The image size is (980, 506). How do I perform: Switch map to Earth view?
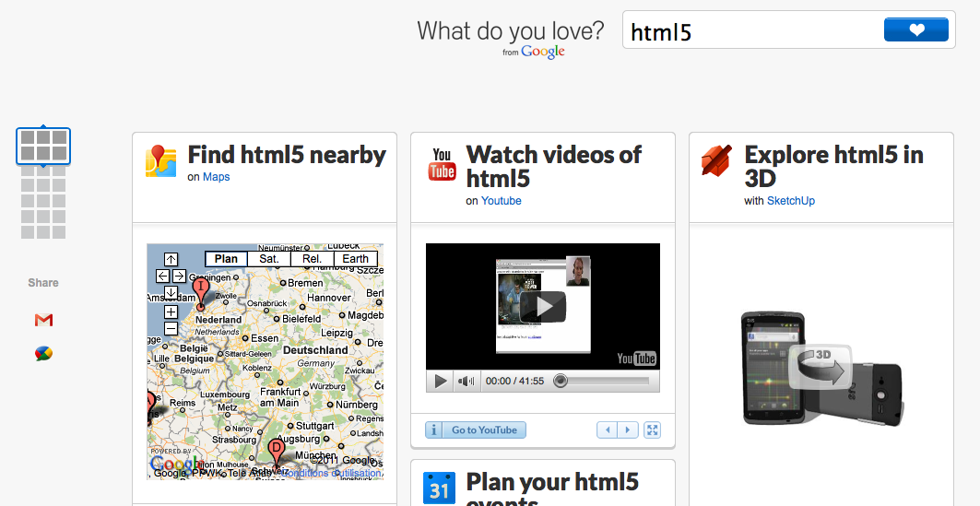tap(355, 259)
